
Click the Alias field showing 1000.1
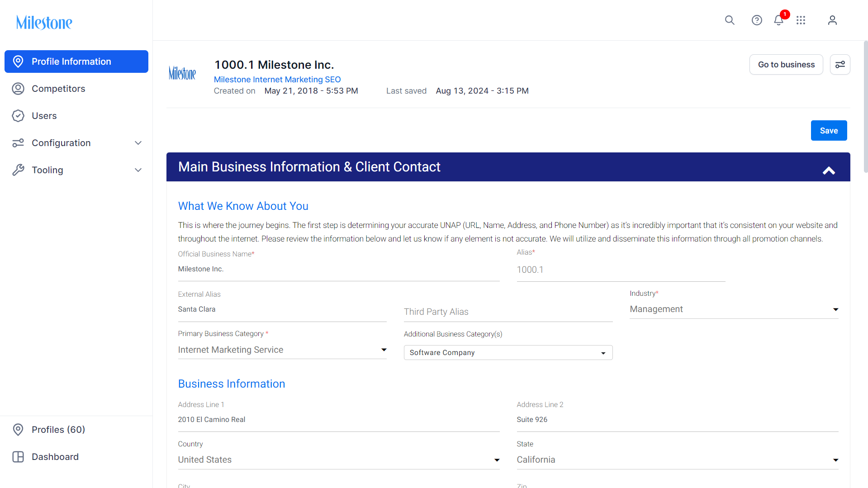click(621, 270)
